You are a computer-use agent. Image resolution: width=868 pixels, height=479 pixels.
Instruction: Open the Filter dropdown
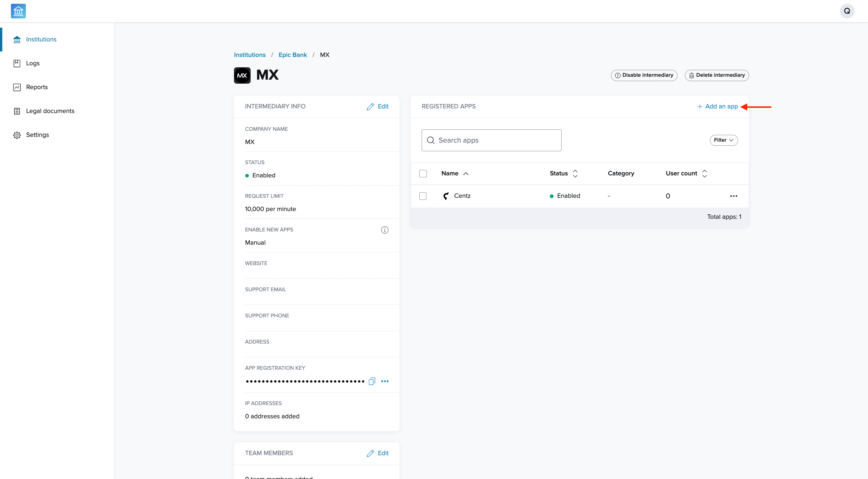click(x=724, y=140)
